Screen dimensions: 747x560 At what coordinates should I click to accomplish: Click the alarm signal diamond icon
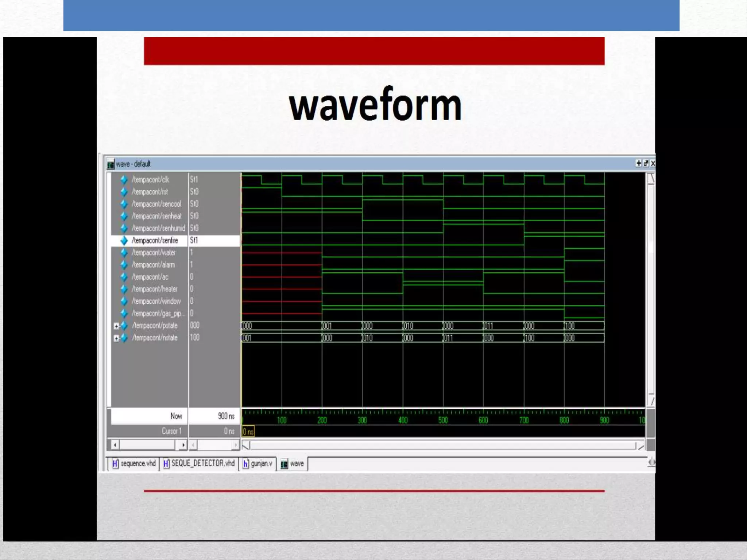click(124, 265)
